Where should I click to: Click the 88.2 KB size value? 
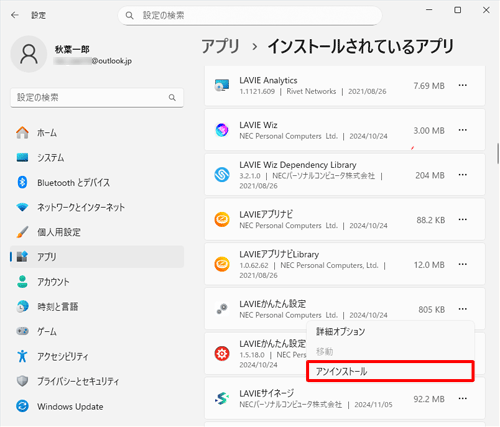click(x=431, y=220)
